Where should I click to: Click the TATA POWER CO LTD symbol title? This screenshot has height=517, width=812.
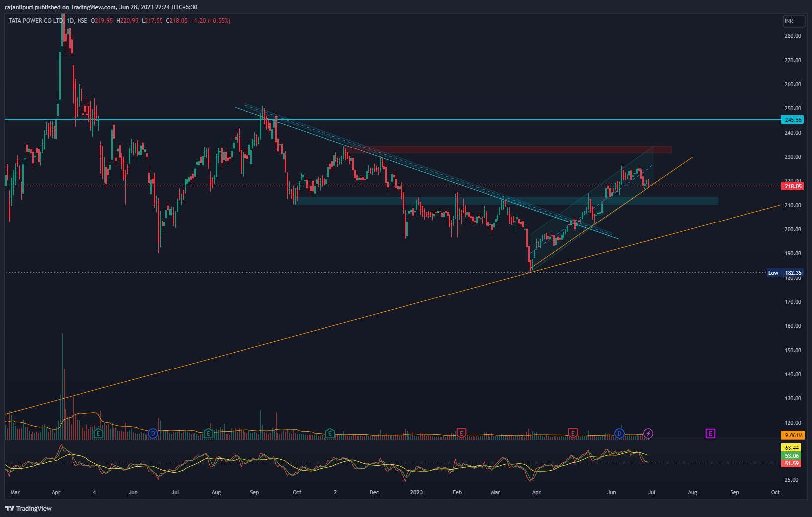pyautogui.click(x=37, y=21)
